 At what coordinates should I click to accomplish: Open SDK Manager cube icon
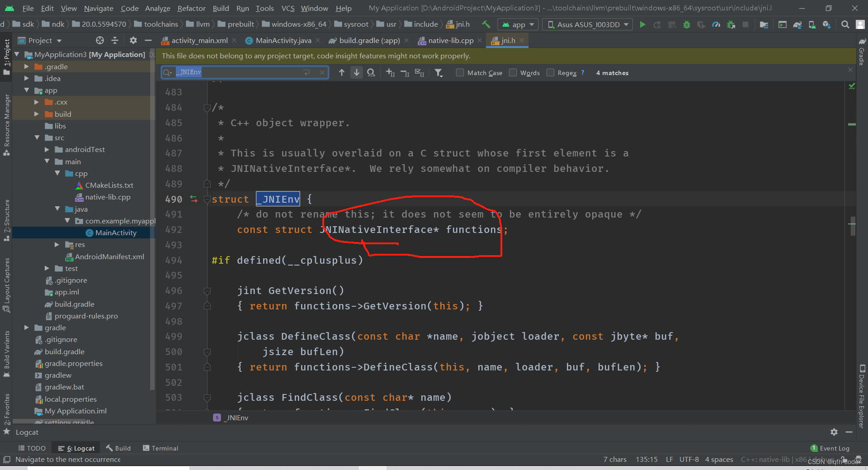(826, 24)
